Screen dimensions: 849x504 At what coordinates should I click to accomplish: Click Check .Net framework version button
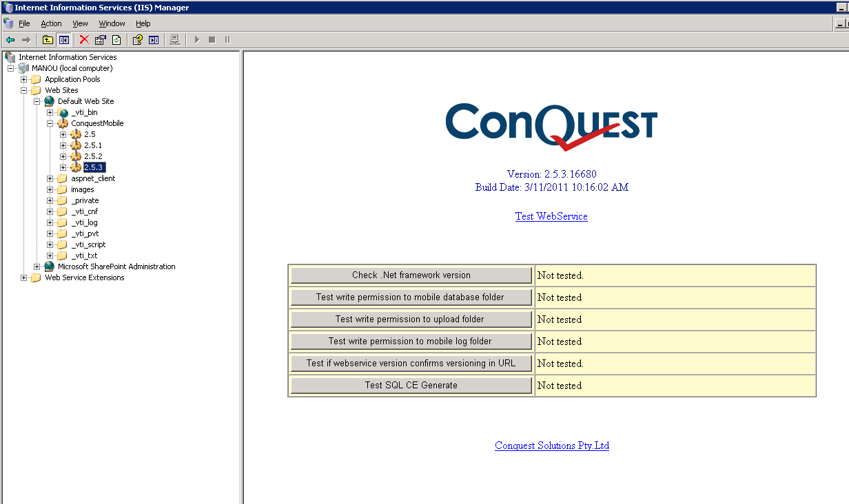[x=411, y=275]
